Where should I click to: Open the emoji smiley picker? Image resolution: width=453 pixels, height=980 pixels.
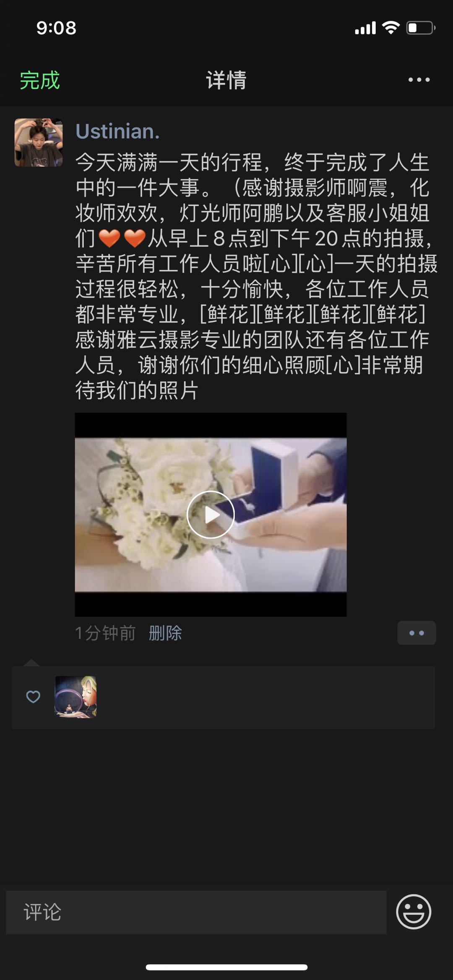click(x=414, y=912)
